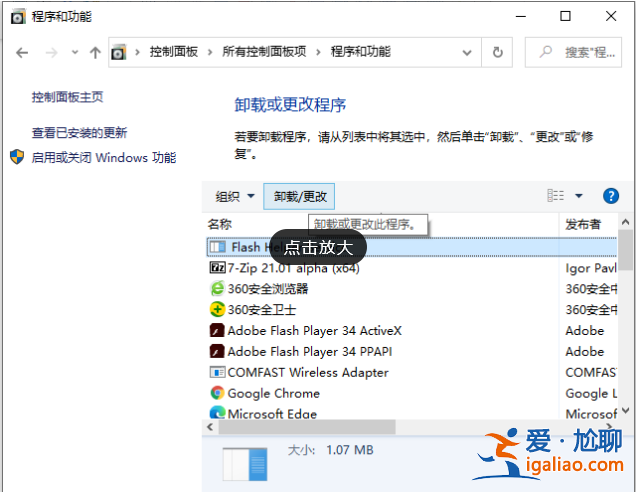
Task: Go up one level with up arrow
Action: point(95,52)
